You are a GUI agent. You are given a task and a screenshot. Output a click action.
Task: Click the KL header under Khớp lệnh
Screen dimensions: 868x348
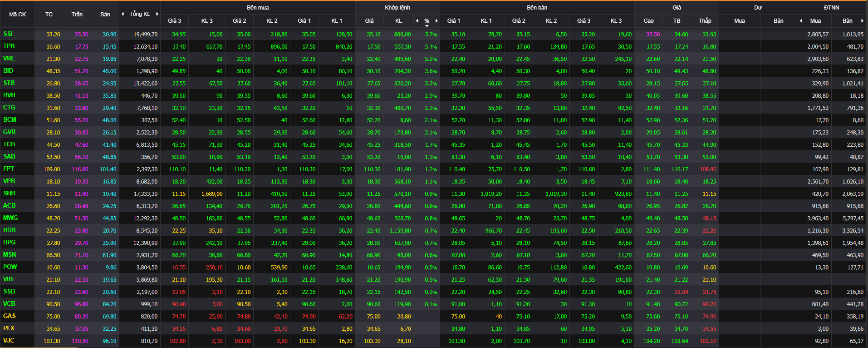[398, 21]
